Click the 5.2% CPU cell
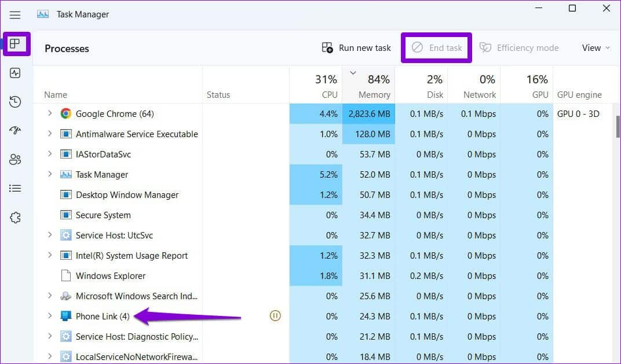Viewport: 621px width, 364px height. click(x=316, y=175)
